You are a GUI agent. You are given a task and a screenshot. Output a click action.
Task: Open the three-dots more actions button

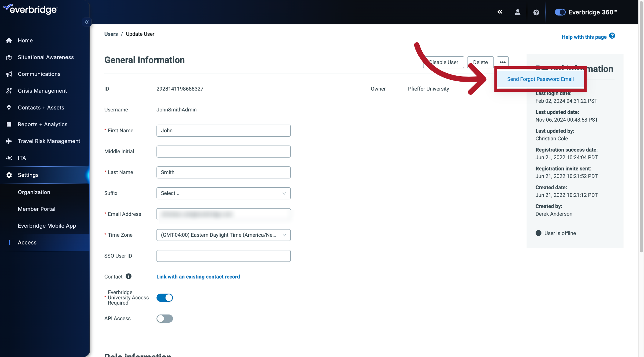coord(503,62)
